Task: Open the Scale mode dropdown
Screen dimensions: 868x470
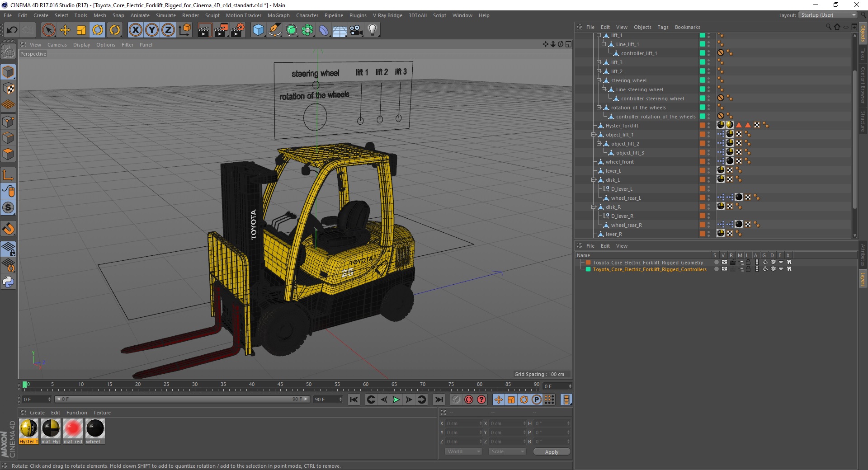Action: (507, 451)
